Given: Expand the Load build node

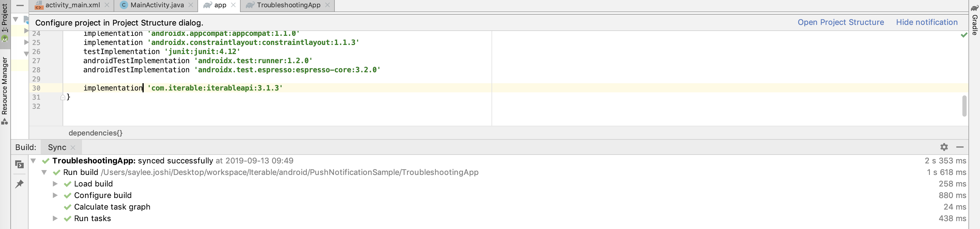Looking at the screenshot, I should tap(55, 184).
